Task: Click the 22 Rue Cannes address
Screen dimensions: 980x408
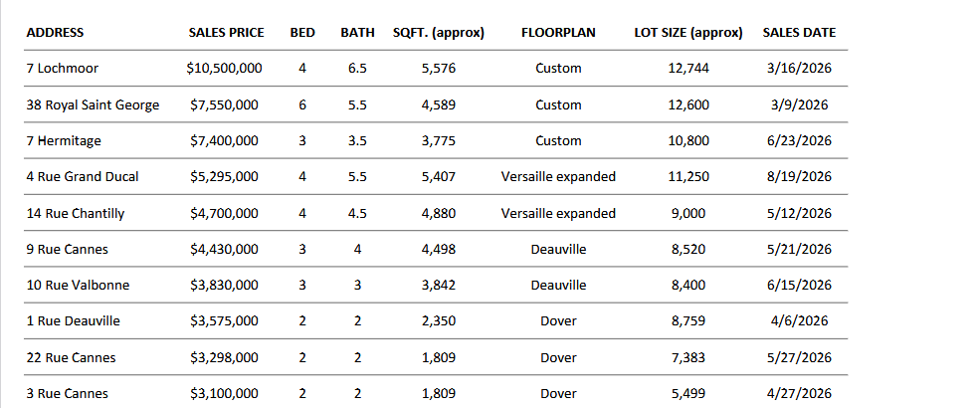Action: pos(72,357)
